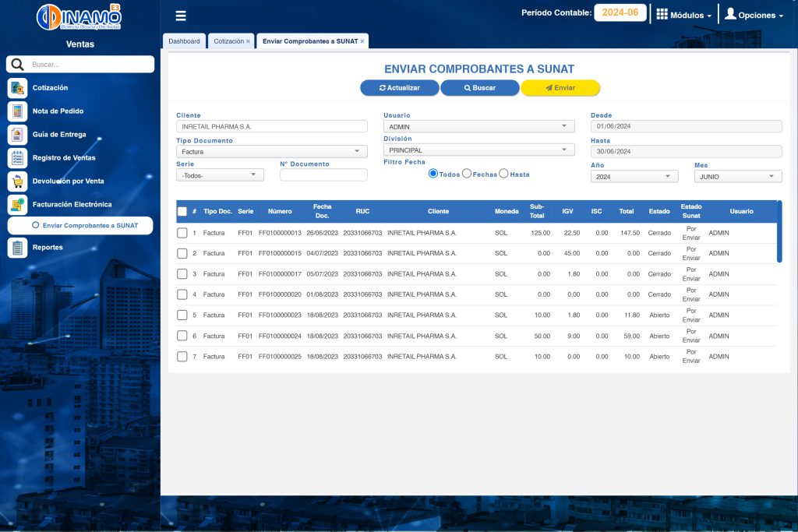Switch to the Dashboard tab

[184, 41]
